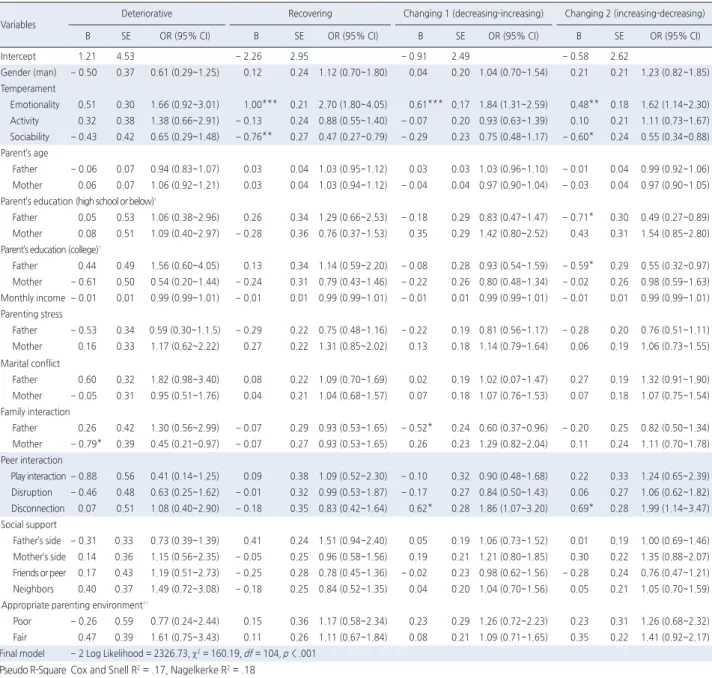Select Emotionality Recovering B value '1.00***'
The image size is (712, 678).
point(260,104)
